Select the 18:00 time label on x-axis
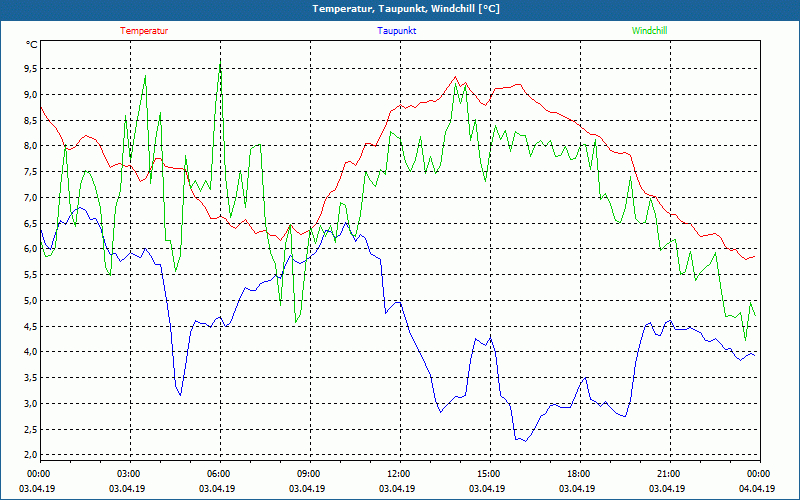Screen dimensions: 800x500 coord(578,473)
